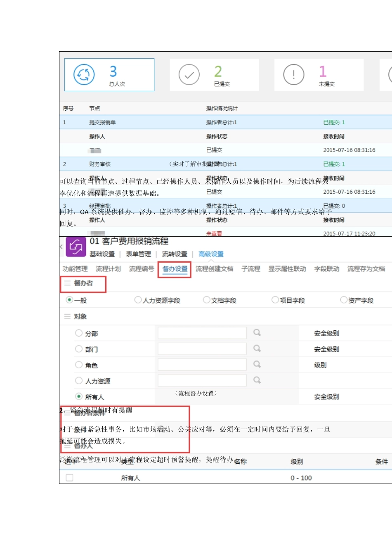Select the 一般 radio button
The width and height of the screenshot is (392, 555).
[69, 300]
